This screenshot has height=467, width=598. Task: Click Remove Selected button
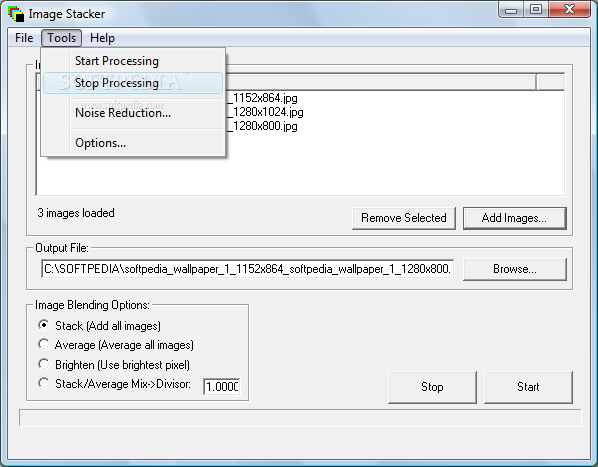coord(403,218)
